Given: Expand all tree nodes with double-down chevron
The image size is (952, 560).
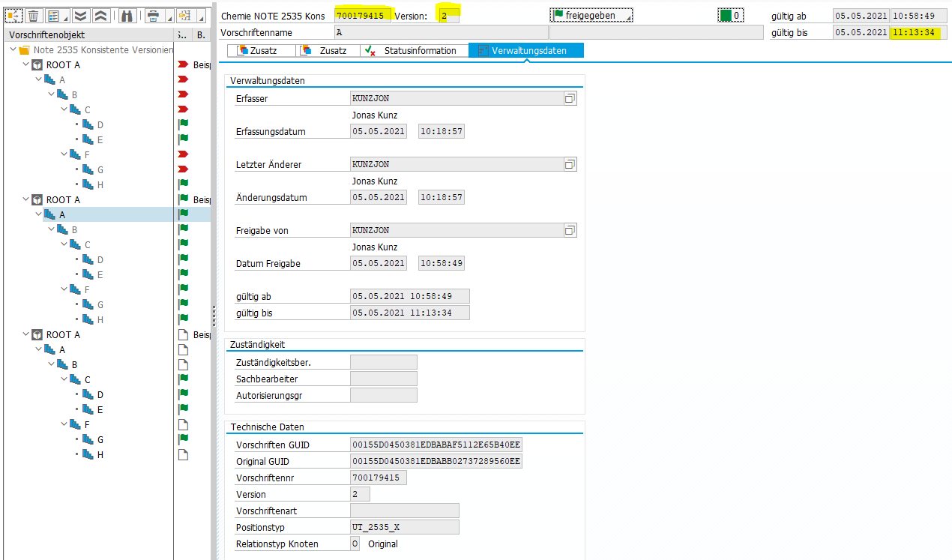Looking at the screenshot, I should [x=79, y=16].
